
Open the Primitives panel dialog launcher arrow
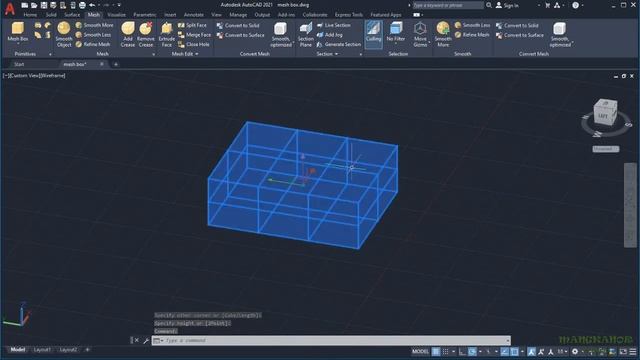click(x=50, y=54)
